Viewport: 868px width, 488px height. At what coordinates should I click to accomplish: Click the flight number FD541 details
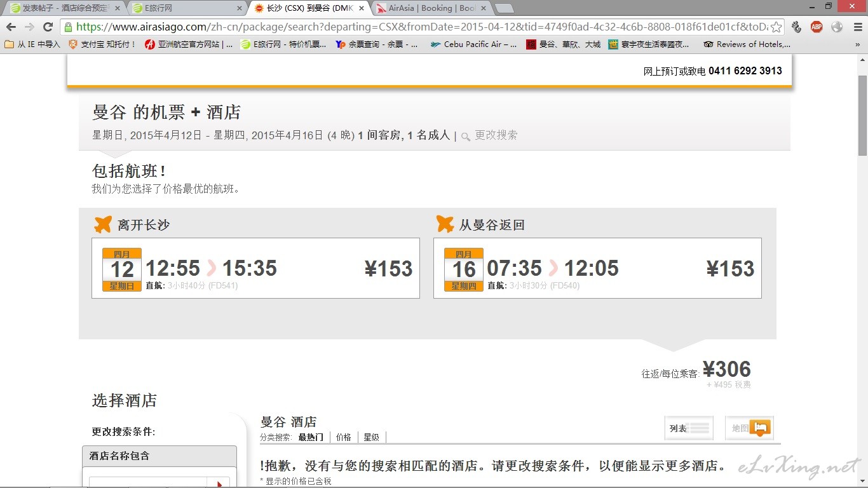223,286
